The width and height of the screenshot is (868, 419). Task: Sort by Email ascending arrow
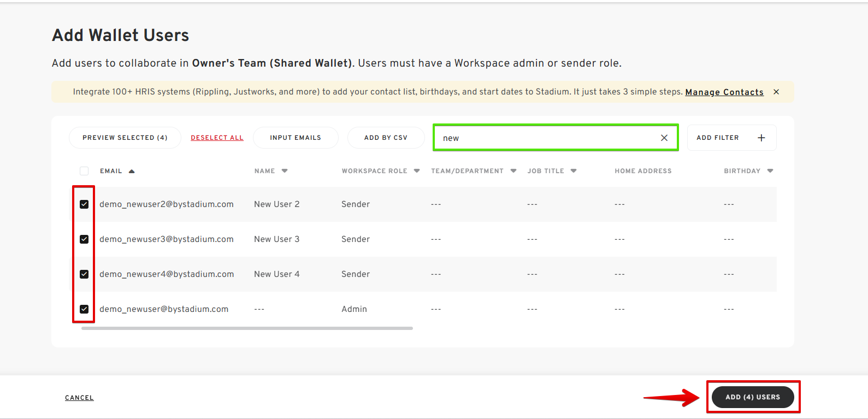click(x=132, y=171)
